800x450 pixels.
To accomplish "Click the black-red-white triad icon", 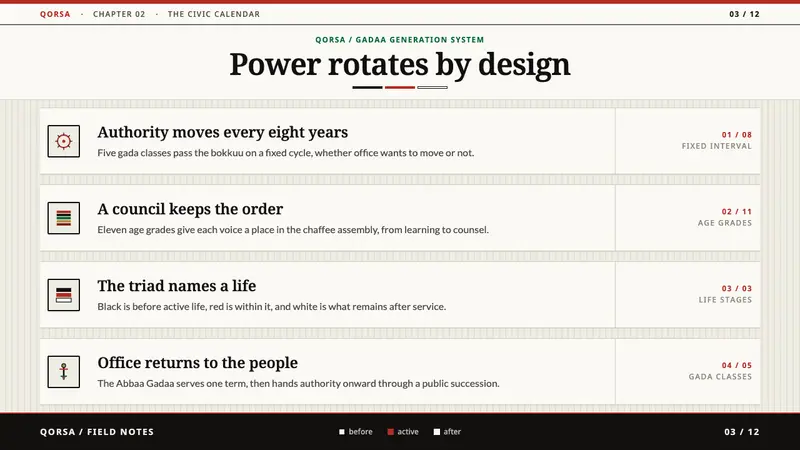I will point(64,295).
